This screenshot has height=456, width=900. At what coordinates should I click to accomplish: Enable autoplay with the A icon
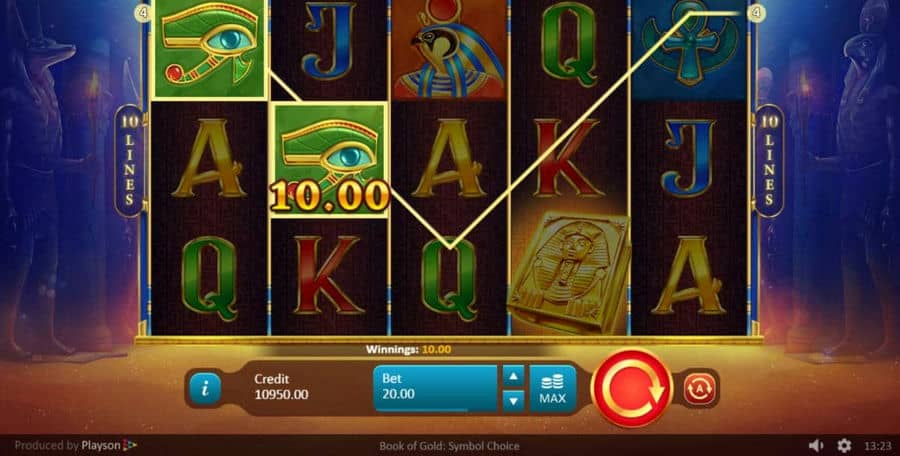(699, 389)
